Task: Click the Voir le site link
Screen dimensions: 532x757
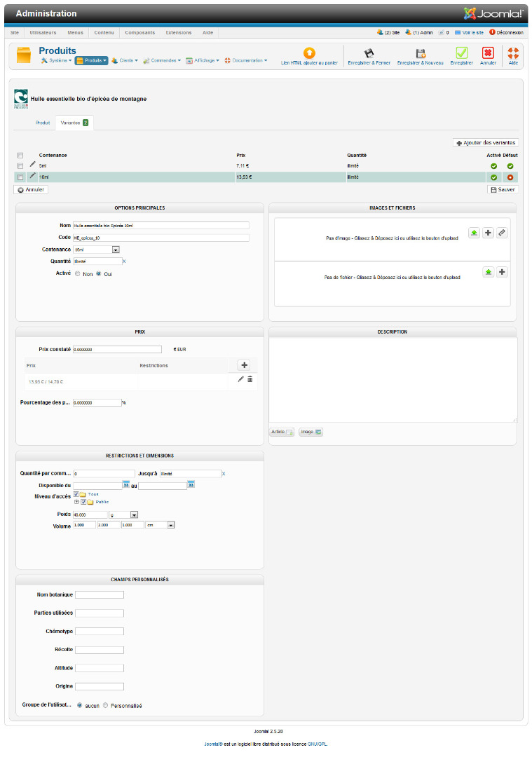Action: pos(469,32)
